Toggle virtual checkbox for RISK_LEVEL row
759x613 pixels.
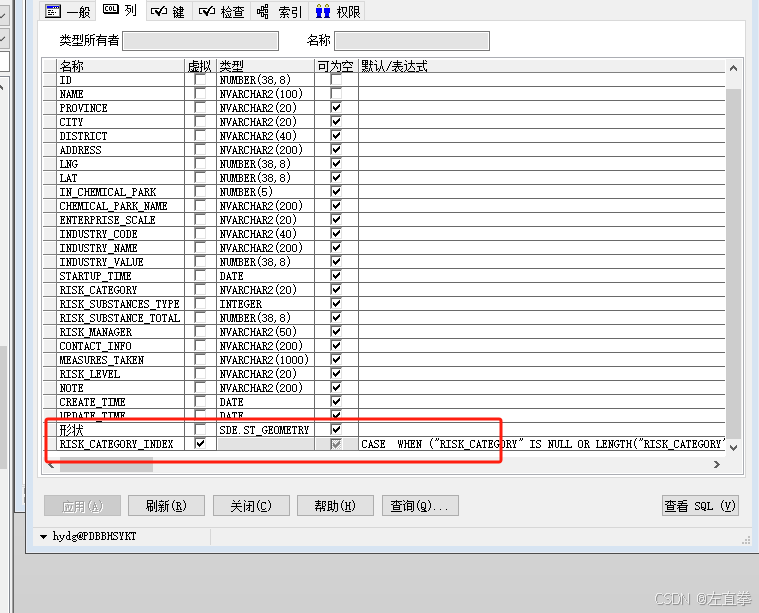(200, 374)
